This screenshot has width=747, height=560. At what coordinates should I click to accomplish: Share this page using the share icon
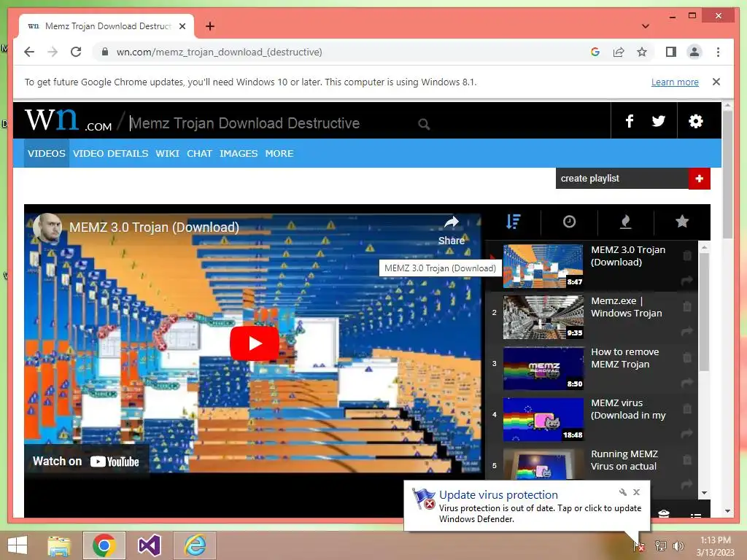tap(619, 52)
